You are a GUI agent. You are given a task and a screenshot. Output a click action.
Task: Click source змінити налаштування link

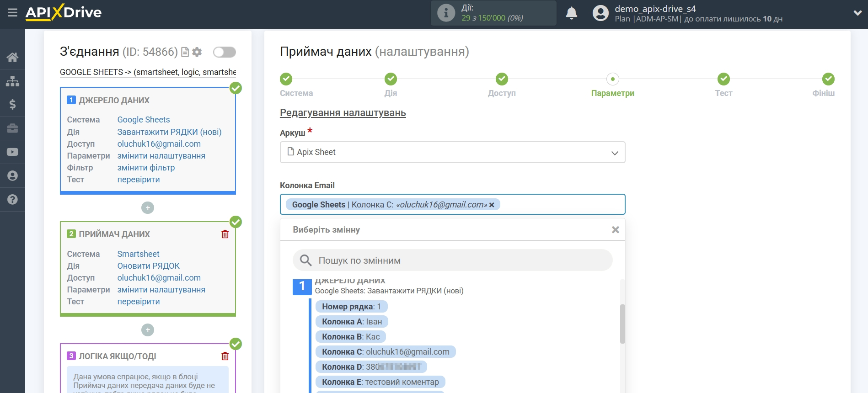(161, 156)
